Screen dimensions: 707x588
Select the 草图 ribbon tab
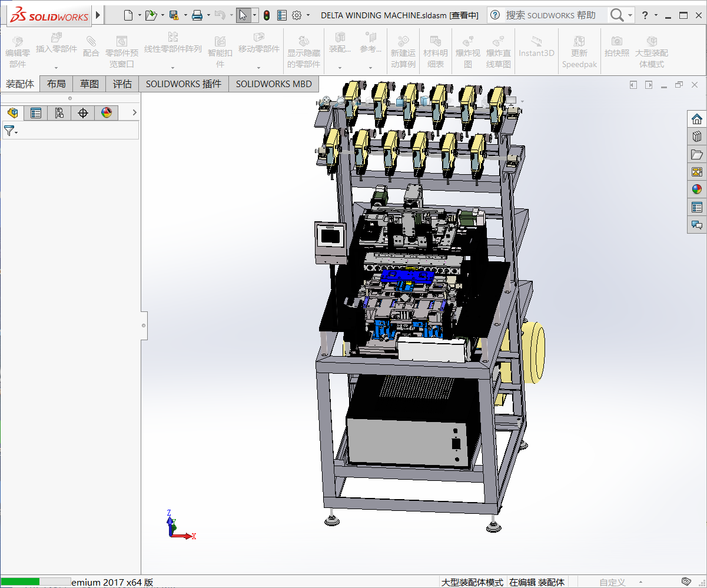tap(89, 84)
